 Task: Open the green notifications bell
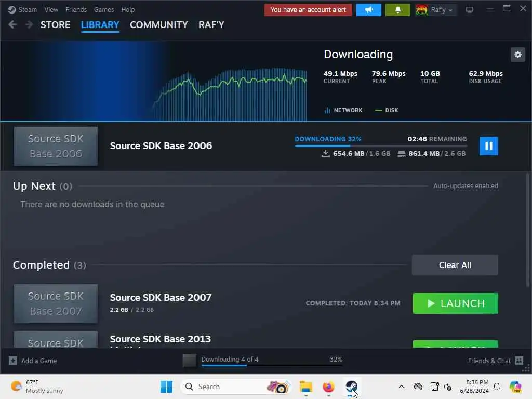[397, 10]
